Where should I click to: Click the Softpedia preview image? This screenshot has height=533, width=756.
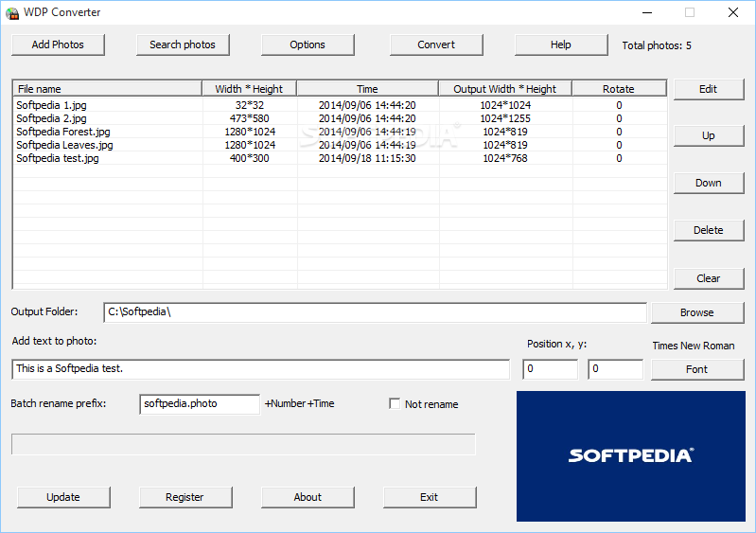pyautogui.click(x=631, y=456)
